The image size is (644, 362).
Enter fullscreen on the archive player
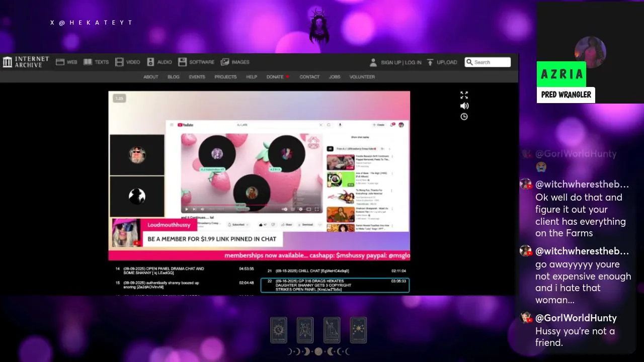click(464, 95)
